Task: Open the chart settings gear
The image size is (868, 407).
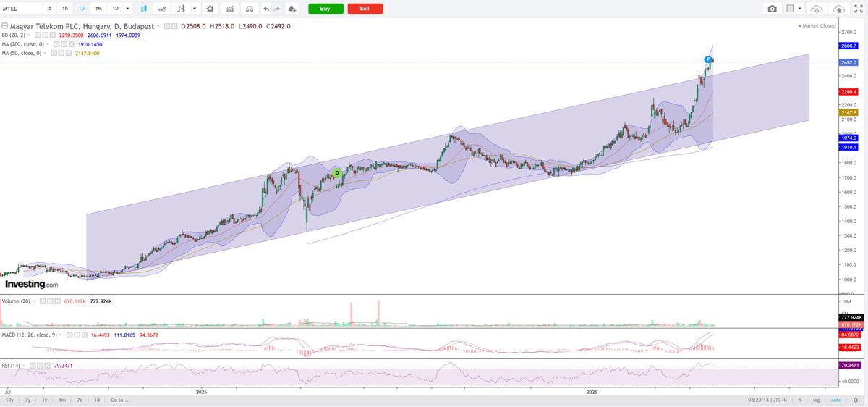Action: pyautogui.click(x=210, y=9)
